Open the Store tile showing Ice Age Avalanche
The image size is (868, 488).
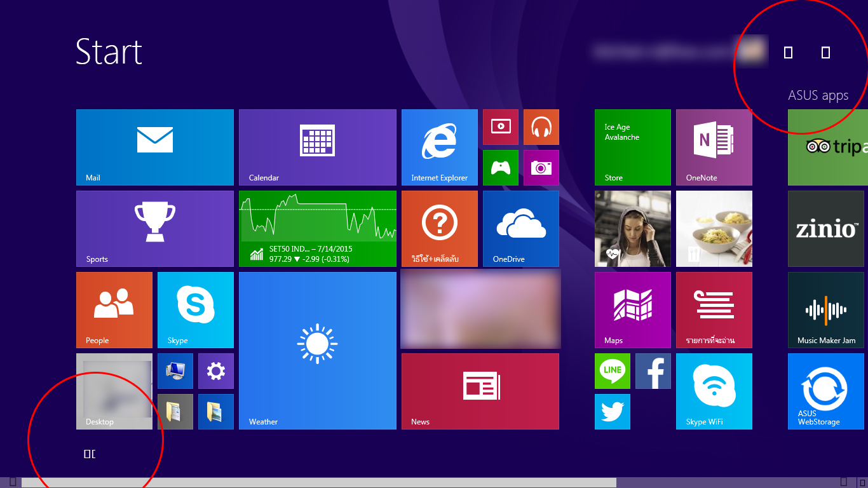click(x=633, y=147)
